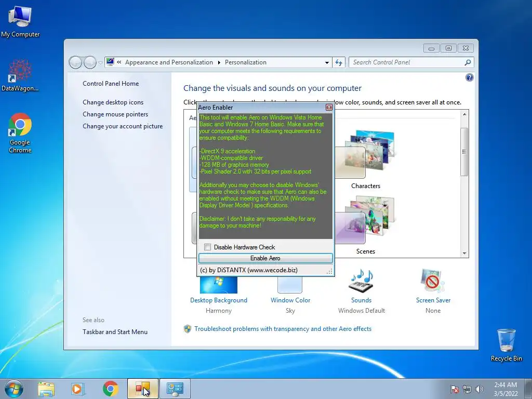Launch Google Chrome from desktop icon
Screen dimensions: 532x399
(x=20, y=132)
